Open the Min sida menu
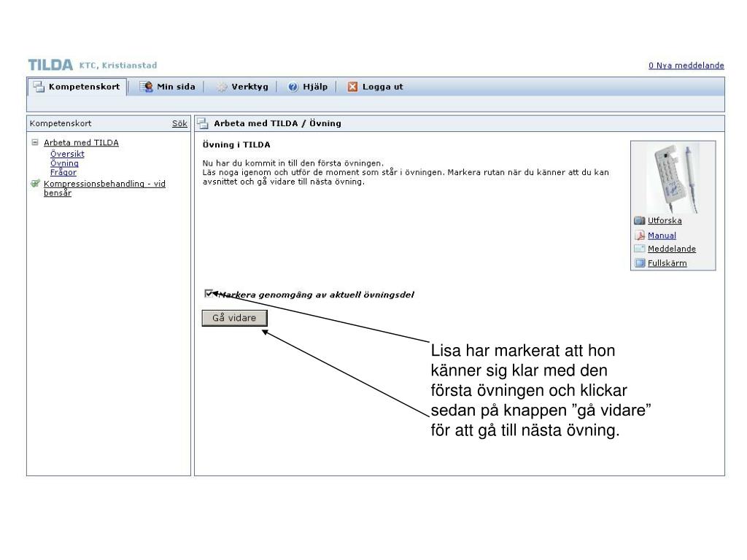The height and width of the screenshot is (560, 747). (x=167, y=87)
